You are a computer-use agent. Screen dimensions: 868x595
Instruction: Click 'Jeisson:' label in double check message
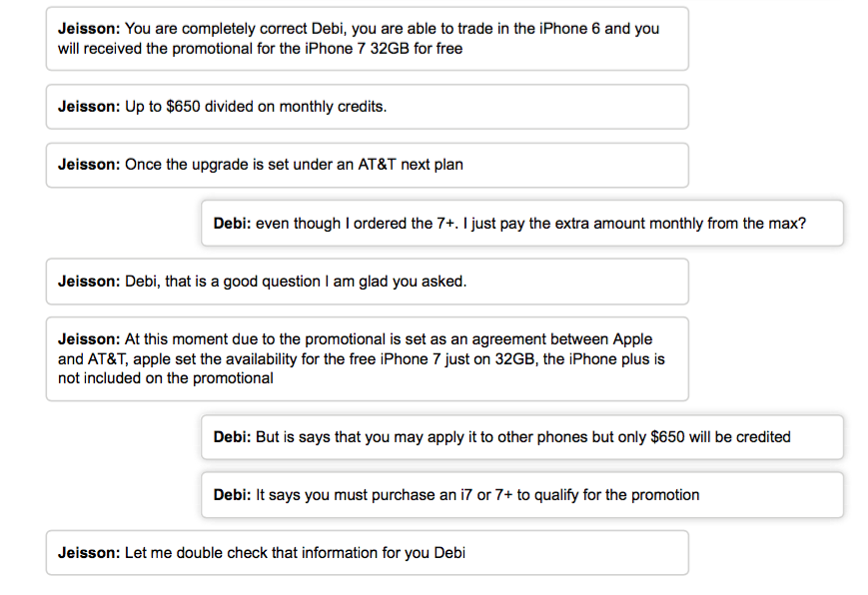(89, 553)
